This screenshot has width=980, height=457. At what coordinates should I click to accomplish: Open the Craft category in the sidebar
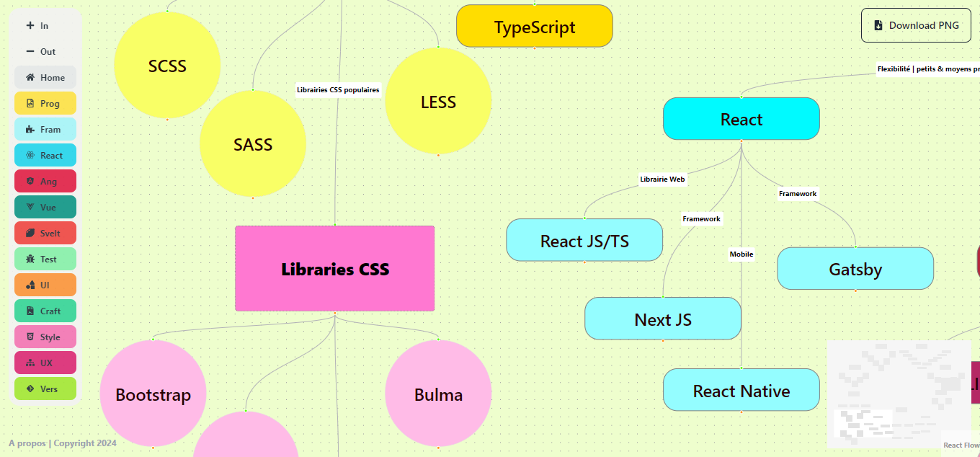tap(45, 311)
